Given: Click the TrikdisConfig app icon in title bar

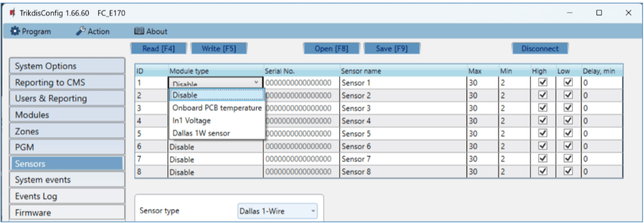Looking at the screenshot, I should [x=11, y=13].
